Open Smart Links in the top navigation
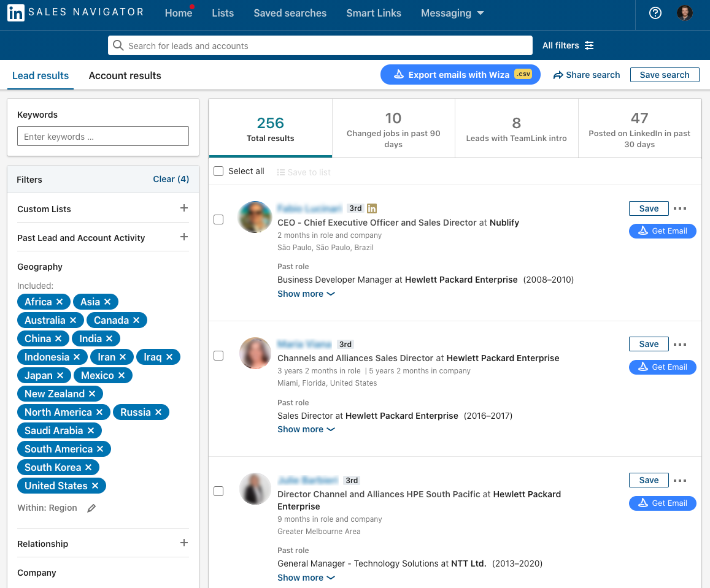The image size is (710, 588). [374, 13]
